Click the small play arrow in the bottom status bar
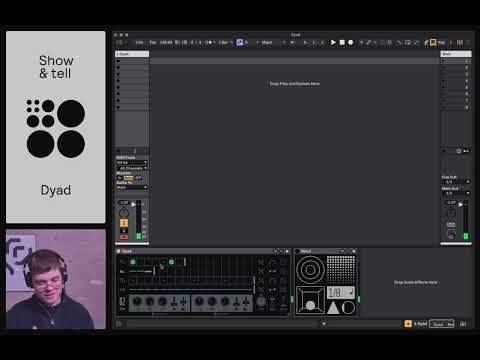 coord(324,324)
